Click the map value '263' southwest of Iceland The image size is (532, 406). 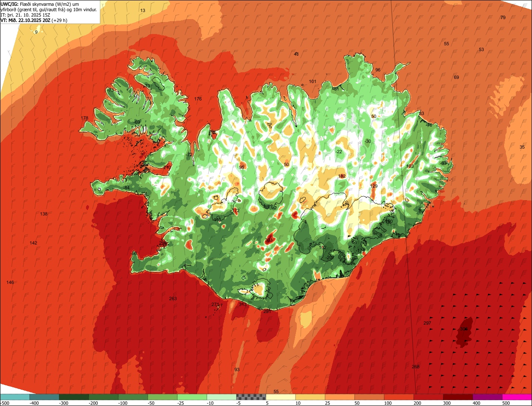tap(173, 298)
